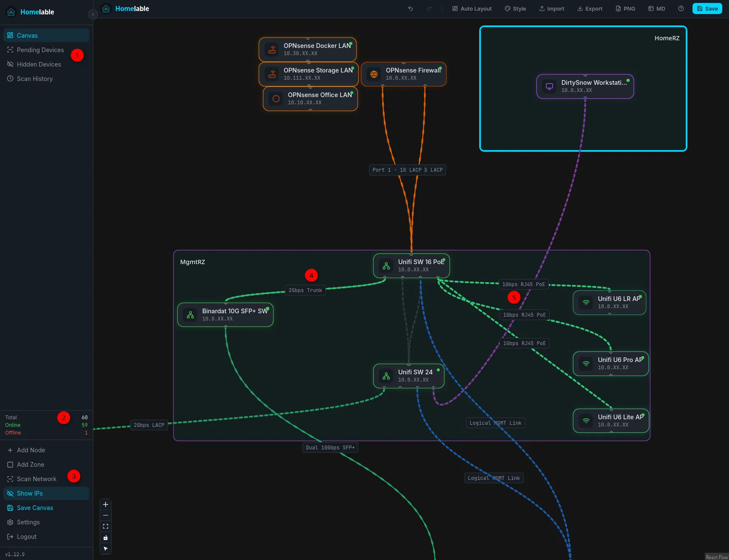Select the Port 1 - 1G LACP label

(x=397, y=170)
